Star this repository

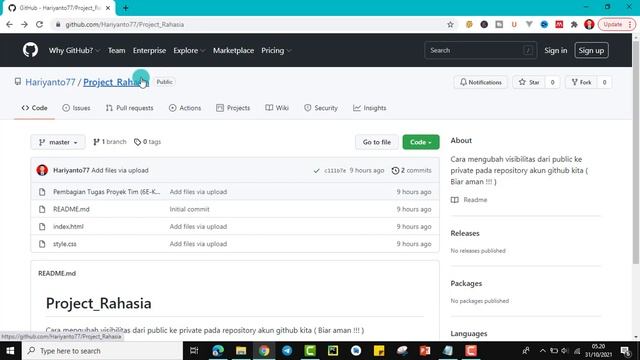[x=529, y=82]
